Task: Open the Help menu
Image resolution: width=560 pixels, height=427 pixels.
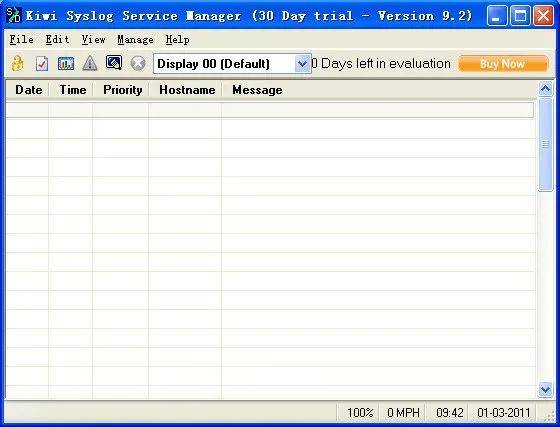Action: (178, 39)
